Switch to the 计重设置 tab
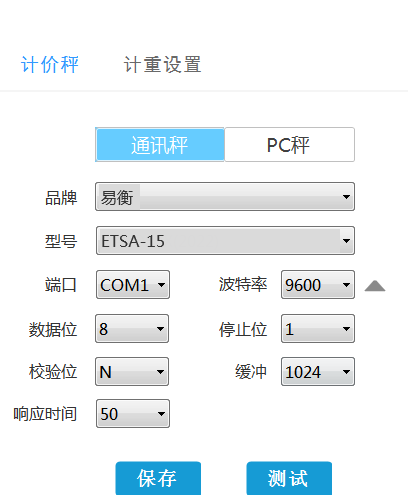Screen dimensions: 408x495 pos(163,65)
